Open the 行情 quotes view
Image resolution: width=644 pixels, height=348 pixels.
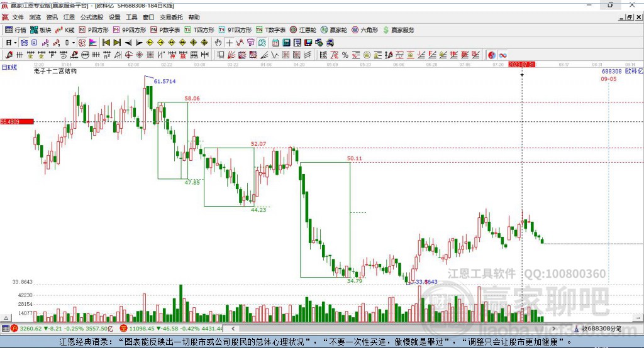(x=16, y=30)
